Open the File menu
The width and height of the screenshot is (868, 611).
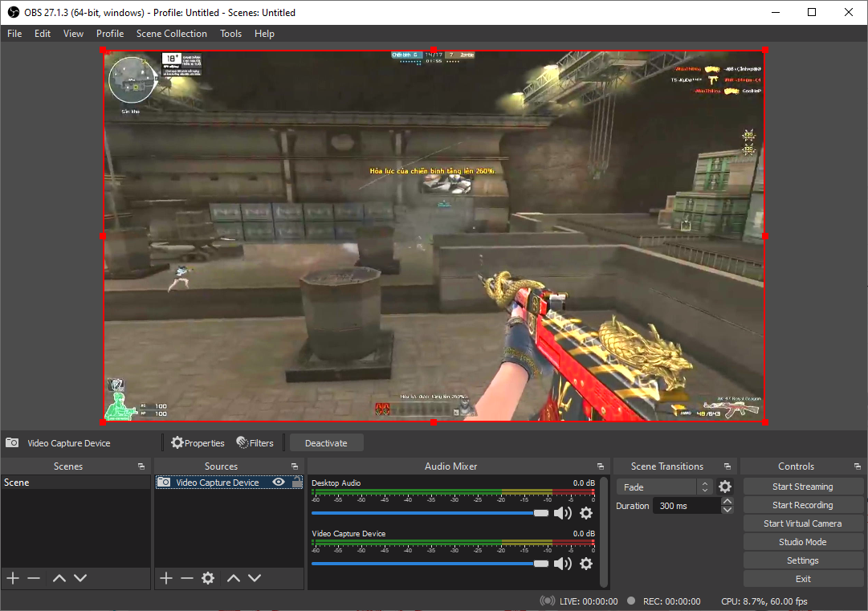[x=14, y=33]
